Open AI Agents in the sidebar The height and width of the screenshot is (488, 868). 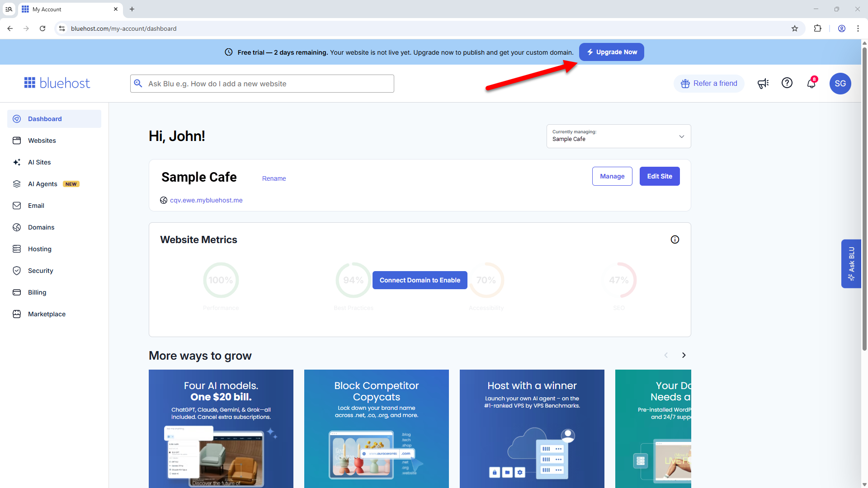pyautogui.click(x=54, y=184)
